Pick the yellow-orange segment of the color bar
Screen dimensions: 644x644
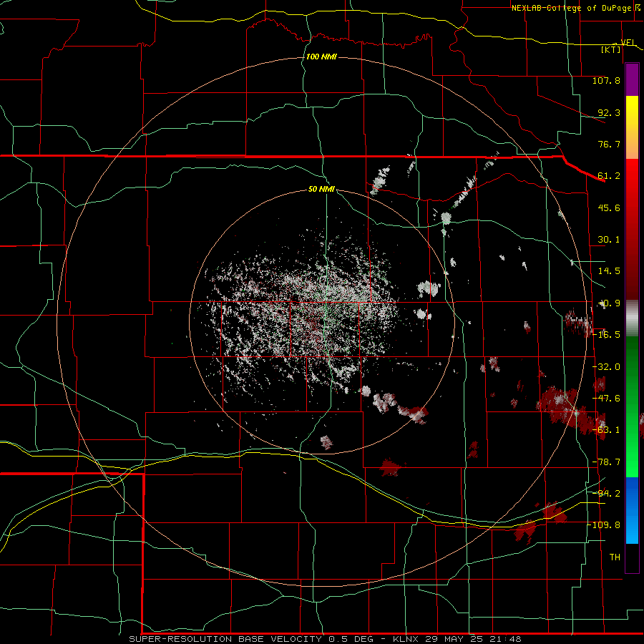(x=632, y=127)
